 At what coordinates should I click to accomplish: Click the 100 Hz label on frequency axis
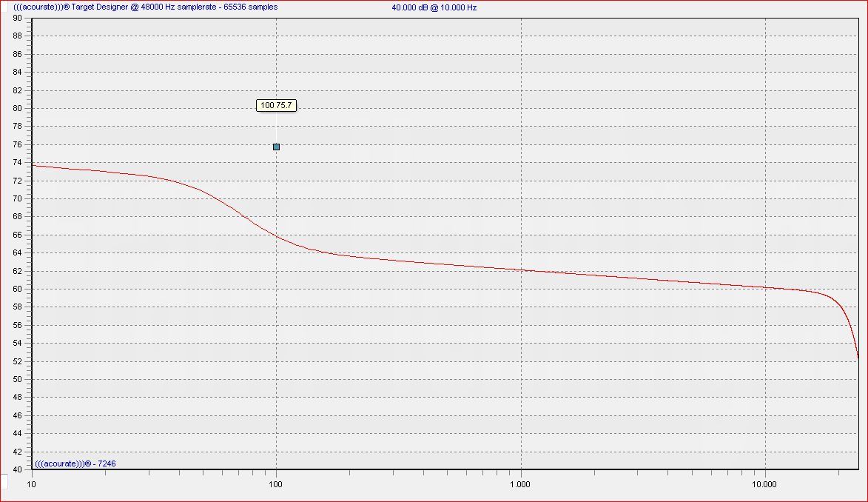pyautogui.click(x=276, y=484)
